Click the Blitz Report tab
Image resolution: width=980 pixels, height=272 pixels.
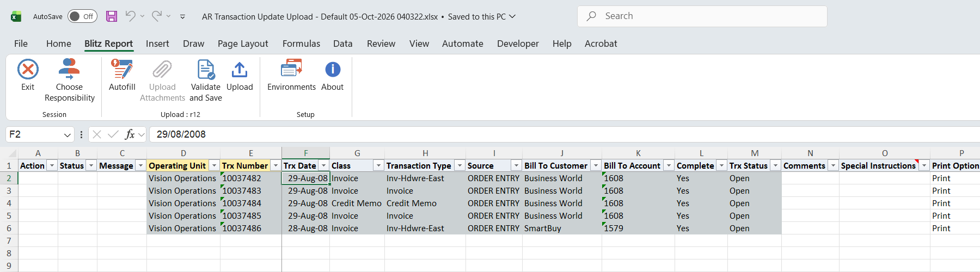point(109,44)
